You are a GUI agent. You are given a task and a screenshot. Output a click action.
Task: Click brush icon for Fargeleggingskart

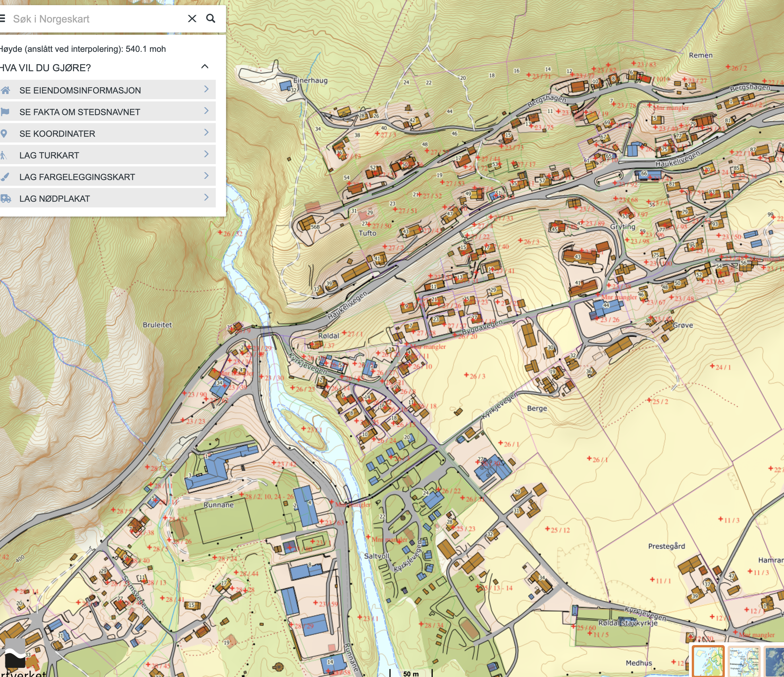[x=5, y=177]
